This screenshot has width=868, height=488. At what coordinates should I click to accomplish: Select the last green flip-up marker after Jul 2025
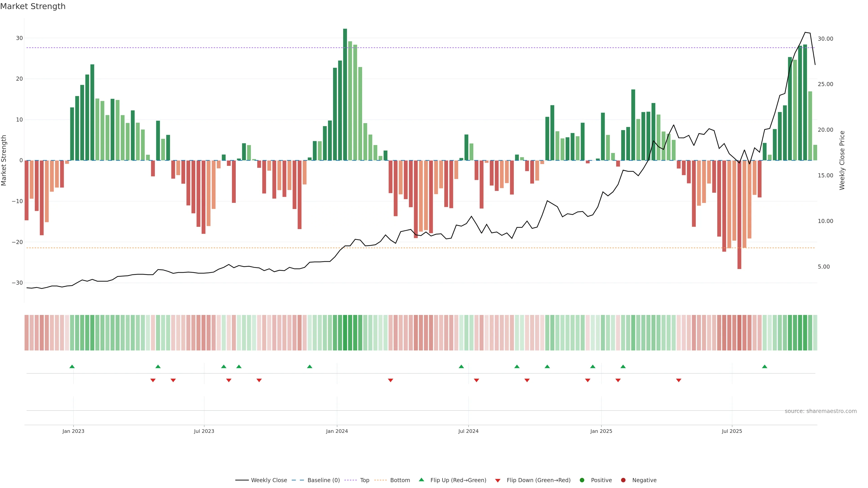(764, 366)
